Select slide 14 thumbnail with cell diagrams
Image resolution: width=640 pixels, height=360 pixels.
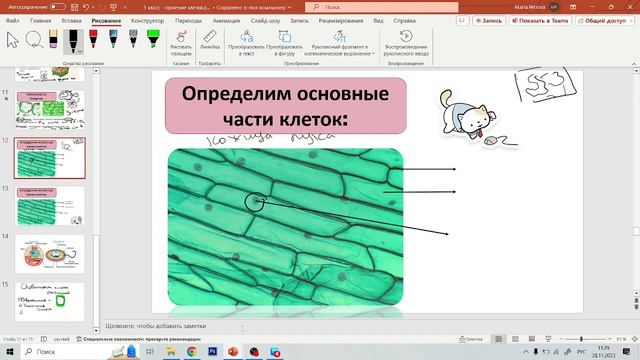[x=50, y=254]
